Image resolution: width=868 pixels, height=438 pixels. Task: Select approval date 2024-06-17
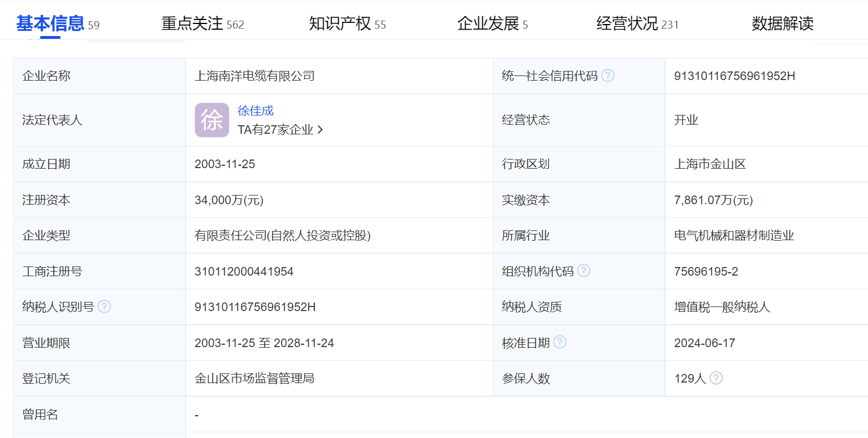[705, 343]
